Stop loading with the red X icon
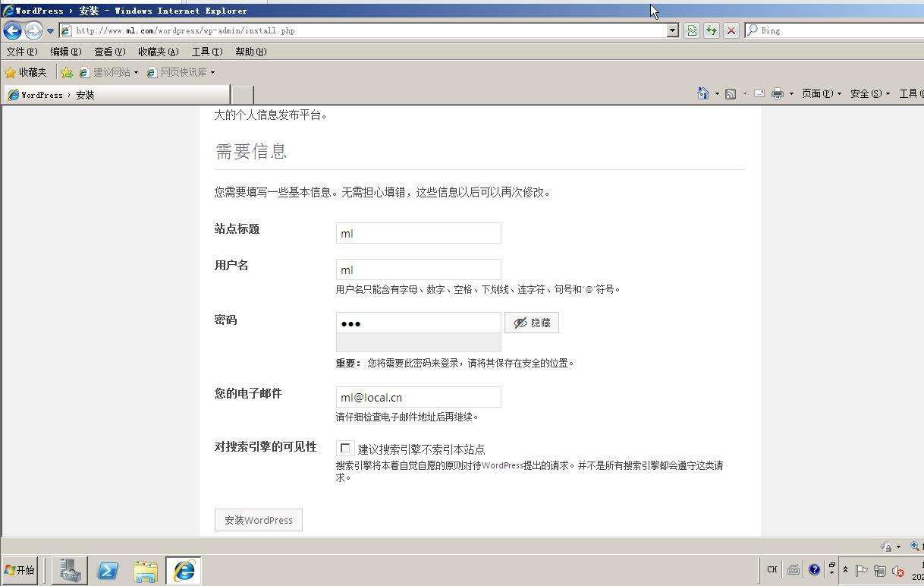 coord(731,30)
